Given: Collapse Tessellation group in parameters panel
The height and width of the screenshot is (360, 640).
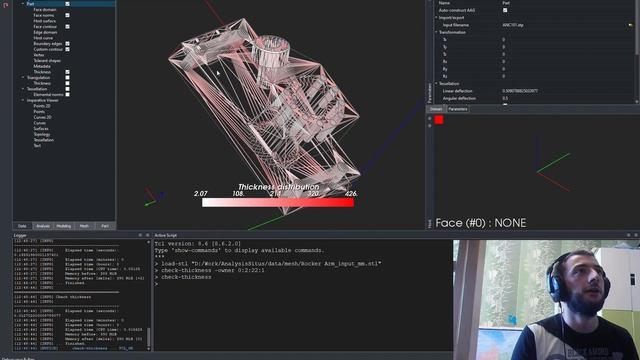Looking at the screenshot, I should [436, 84].
